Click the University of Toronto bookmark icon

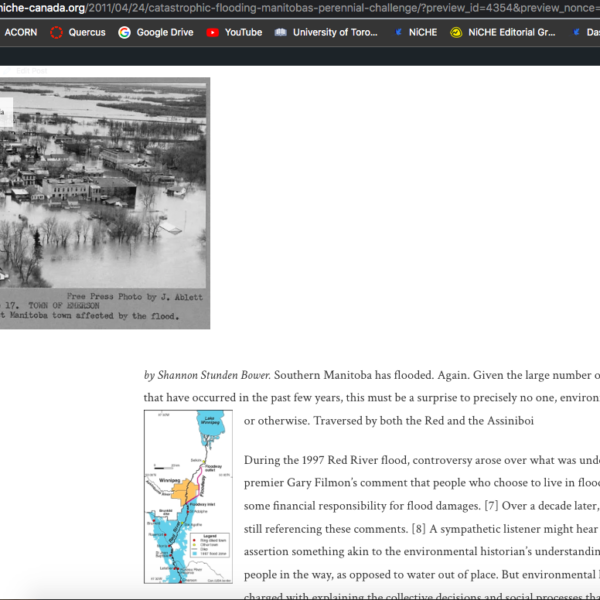point(281,32)
